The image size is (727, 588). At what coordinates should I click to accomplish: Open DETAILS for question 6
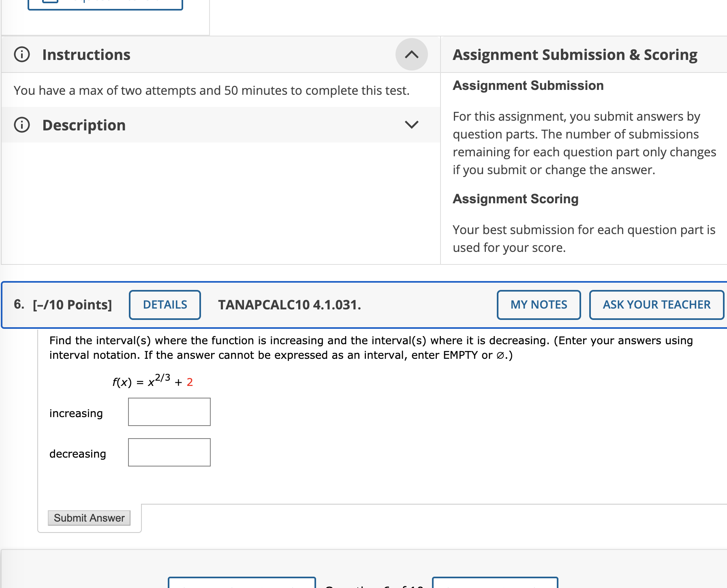pyautogui.click(x=164, y=305)
